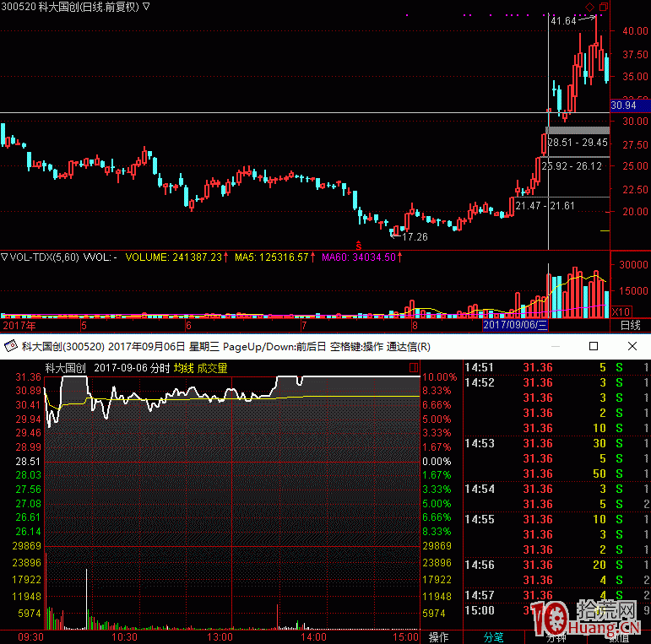Click the 科大国创 name in intraday header

coord(65,368)
